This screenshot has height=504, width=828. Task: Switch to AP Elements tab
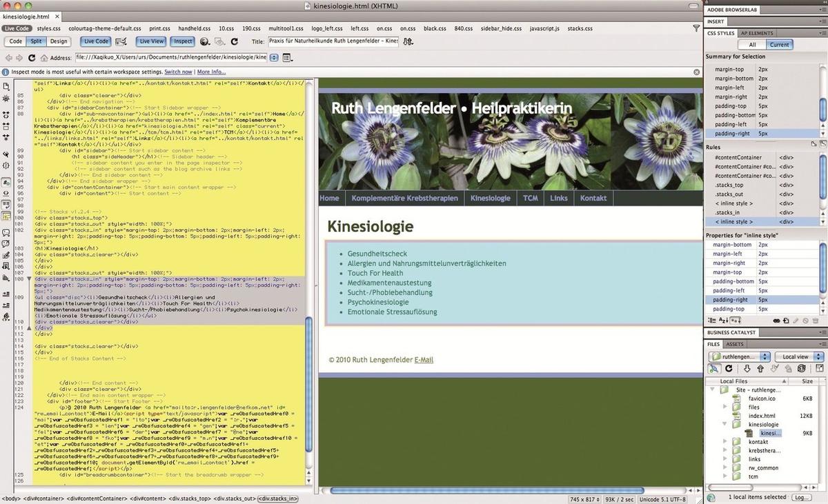757,33
